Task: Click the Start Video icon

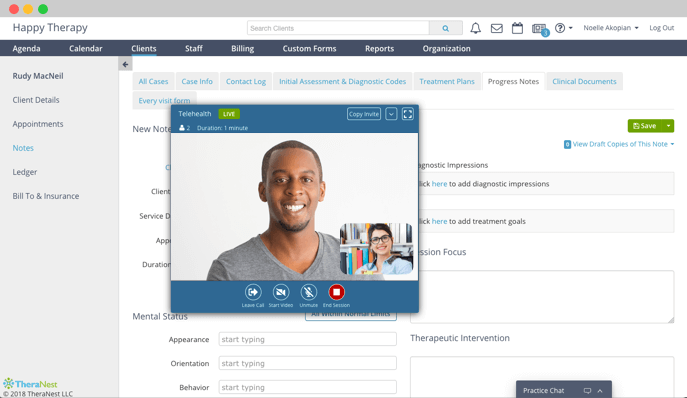Action: [x=281, y=292]
